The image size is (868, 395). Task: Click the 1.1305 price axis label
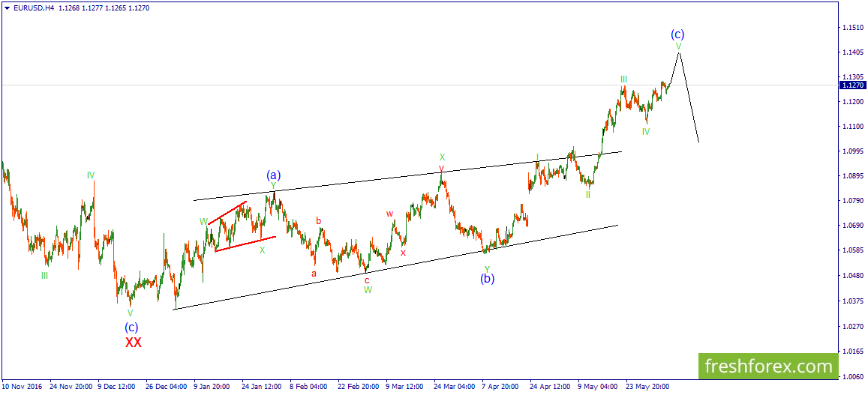click(852, 77)
